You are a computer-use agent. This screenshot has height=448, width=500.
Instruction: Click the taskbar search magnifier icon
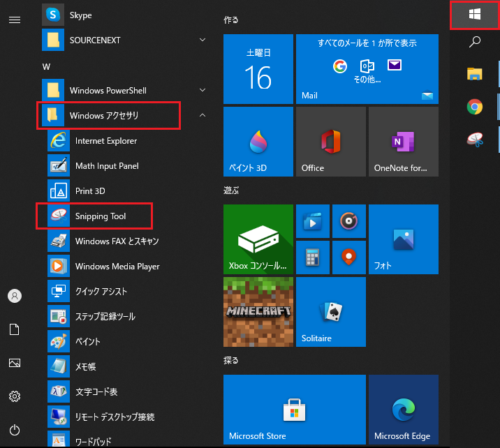coord(475,42)
